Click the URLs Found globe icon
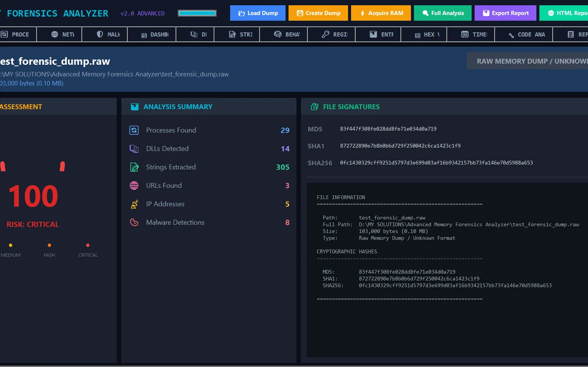The image size is (588, 367). [134, 186]
